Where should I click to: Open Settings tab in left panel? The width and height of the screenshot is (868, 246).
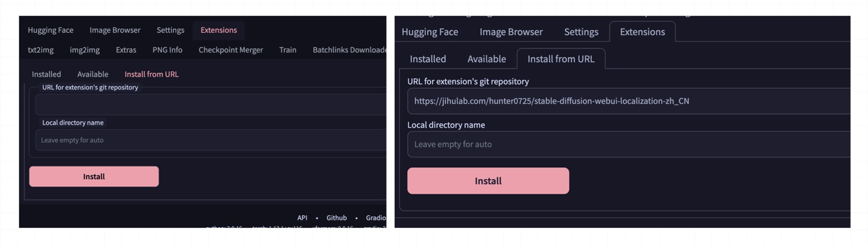(170, 30)
